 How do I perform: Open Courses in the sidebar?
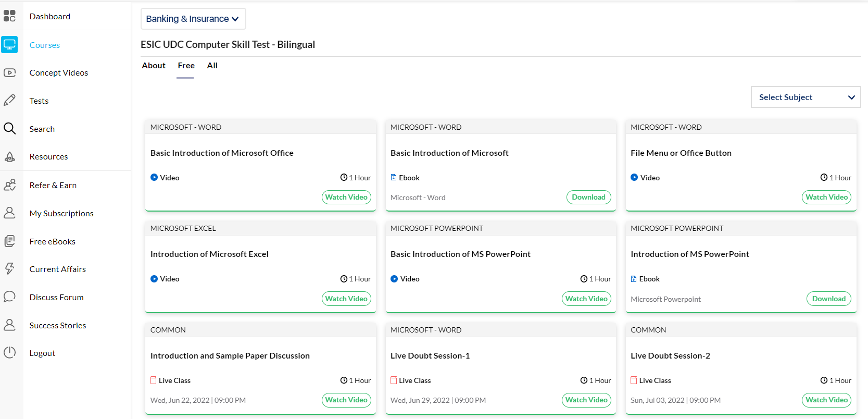coord(45,45)
